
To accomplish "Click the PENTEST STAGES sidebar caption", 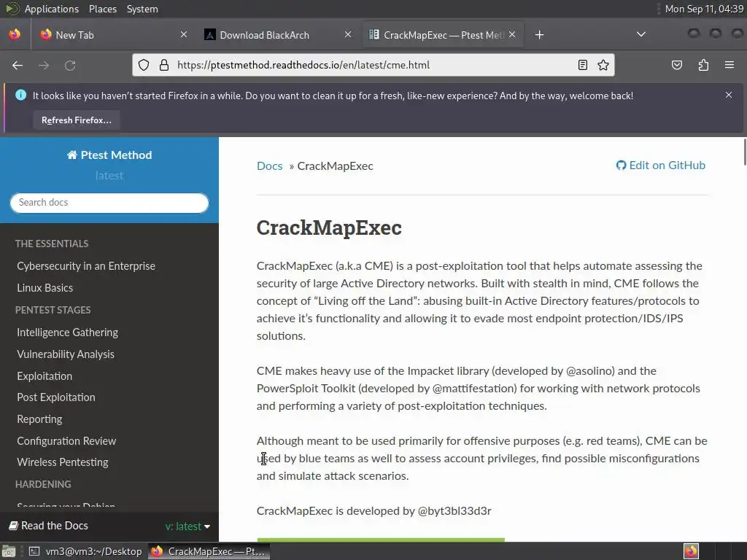I will click(x=53, y=309).
